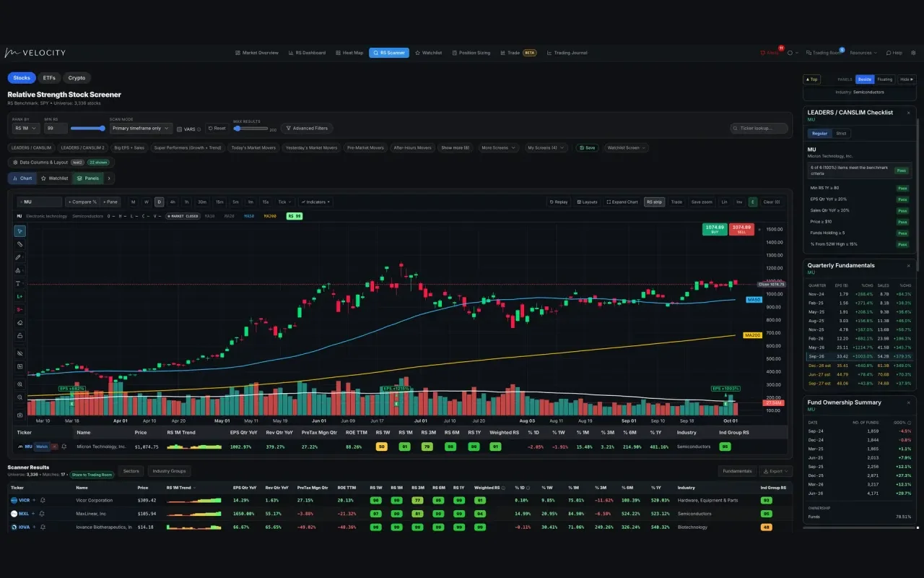The width and height of the screenshot is (924, 578).
Task: Switch checklist to Strict mode
Action: [841, 134]
